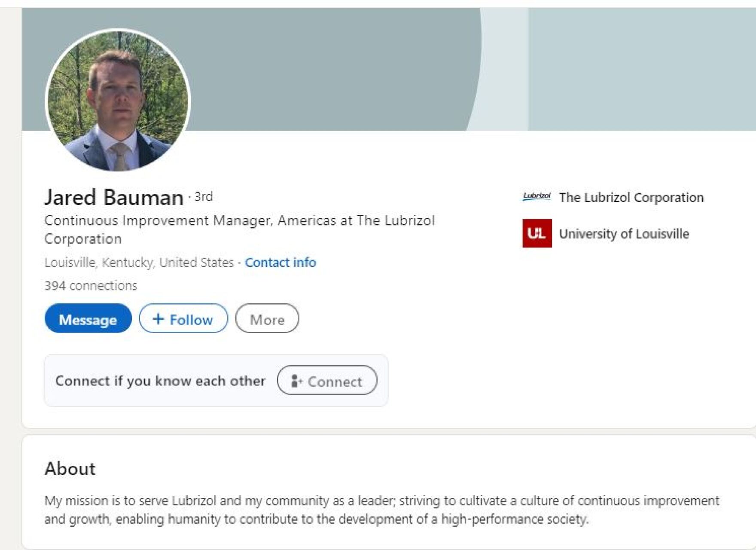756x550 pixels.
Task: Click the University of Louisville UL logo
Action: (x=537, y=233)
